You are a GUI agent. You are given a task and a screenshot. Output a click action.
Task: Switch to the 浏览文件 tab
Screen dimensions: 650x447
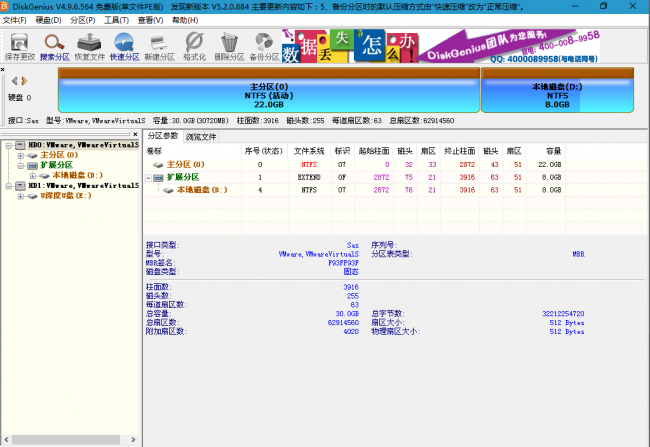pyautogui.click(x=201, y=137)
